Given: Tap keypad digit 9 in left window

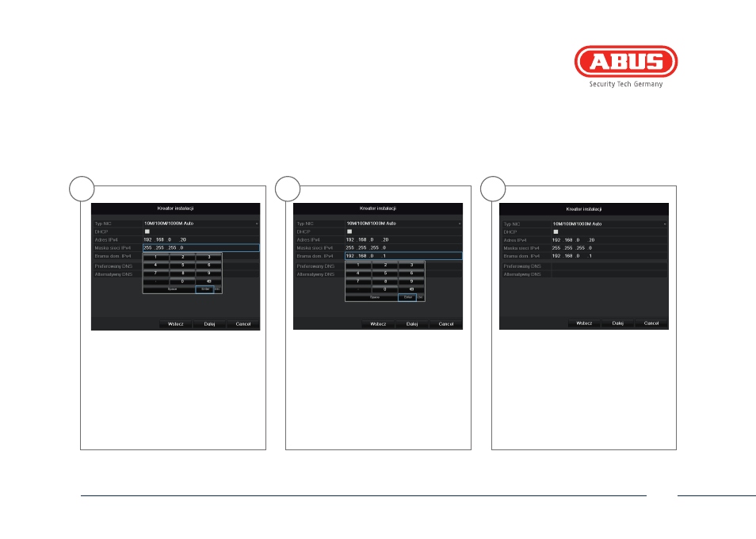Looking at the screenshot, I should pyautogui.click(x=208, y=273).
